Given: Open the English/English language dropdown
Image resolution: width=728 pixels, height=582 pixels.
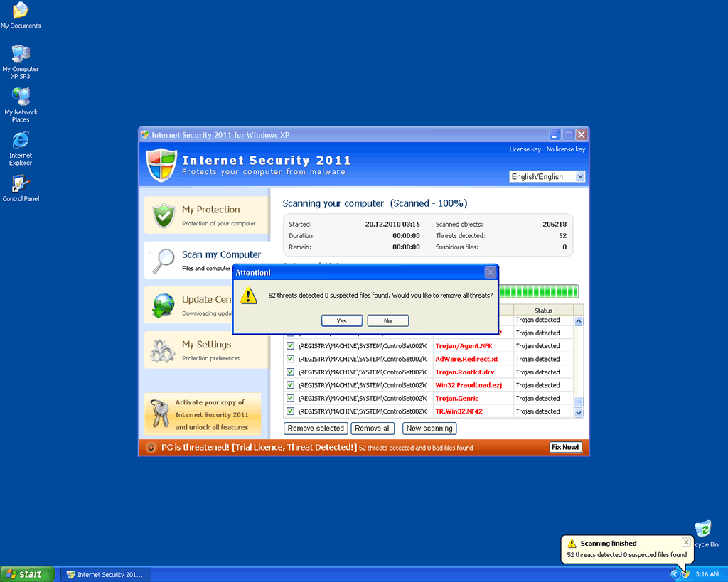Looking at the screenshot, I should pos(547,176).
